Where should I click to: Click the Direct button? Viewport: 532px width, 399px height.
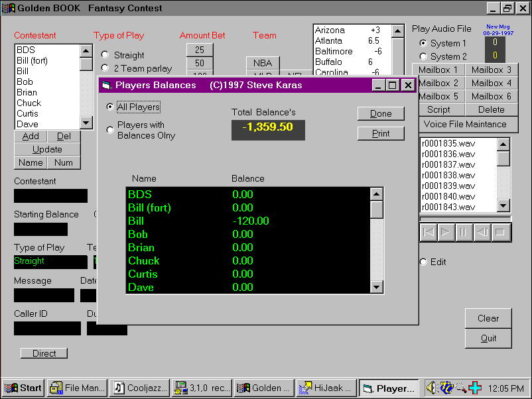click(44, 353)
